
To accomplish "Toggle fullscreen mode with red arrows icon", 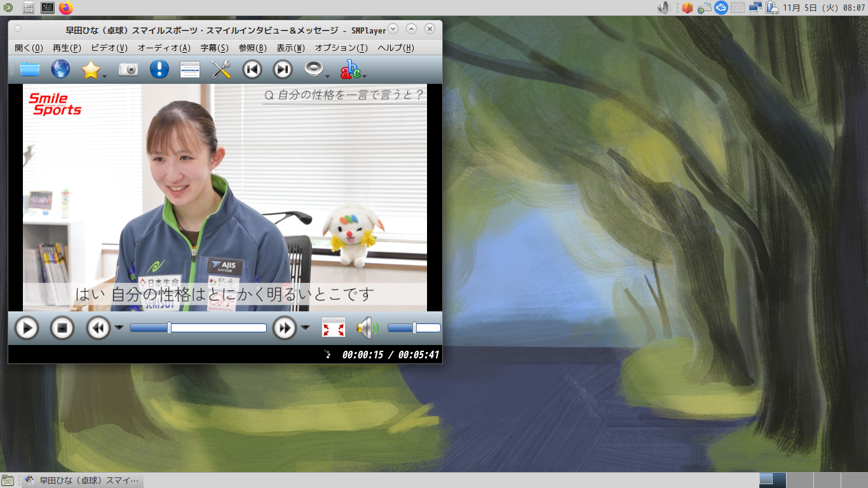I will [334, 328].
